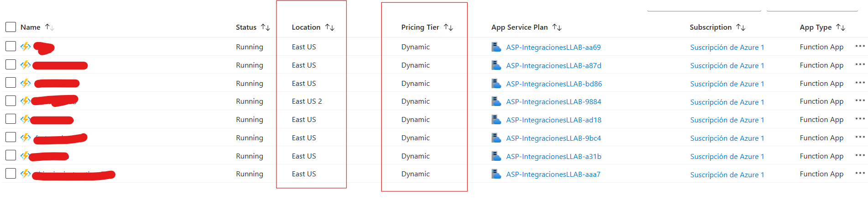Click service plan icon beside ASP-IntegracionesLLAB-9bc4
Viewport: 868px width, 201px height.
point(496,138)
